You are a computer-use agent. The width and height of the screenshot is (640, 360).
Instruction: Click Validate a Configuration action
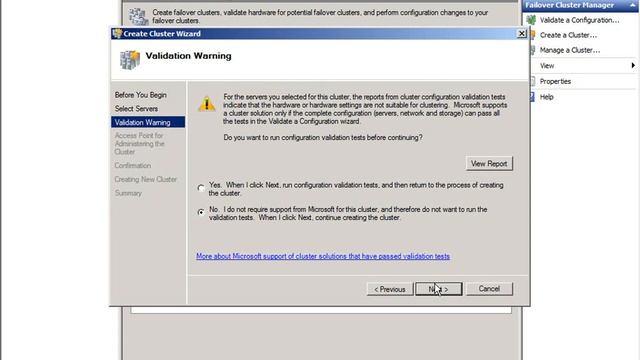pyautogui.click(x=579, y=20)
